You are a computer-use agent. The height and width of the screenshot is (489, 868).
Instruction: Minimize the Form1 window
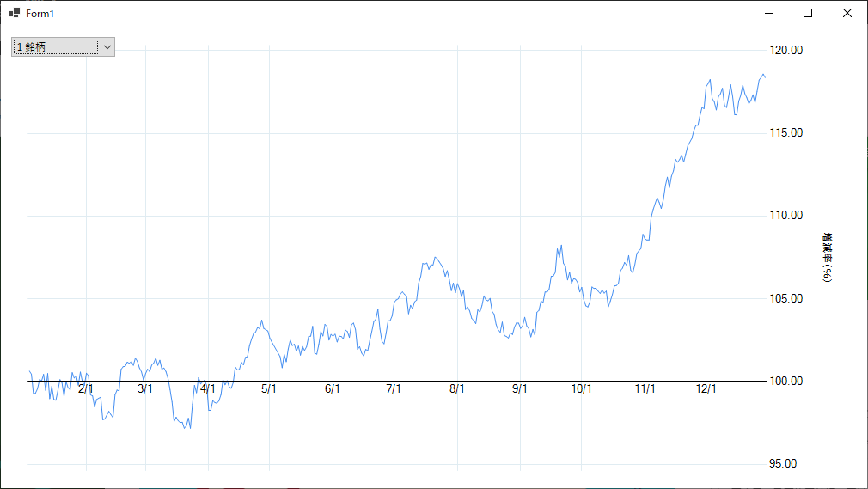pyautogui.click(x=769, y=13)
